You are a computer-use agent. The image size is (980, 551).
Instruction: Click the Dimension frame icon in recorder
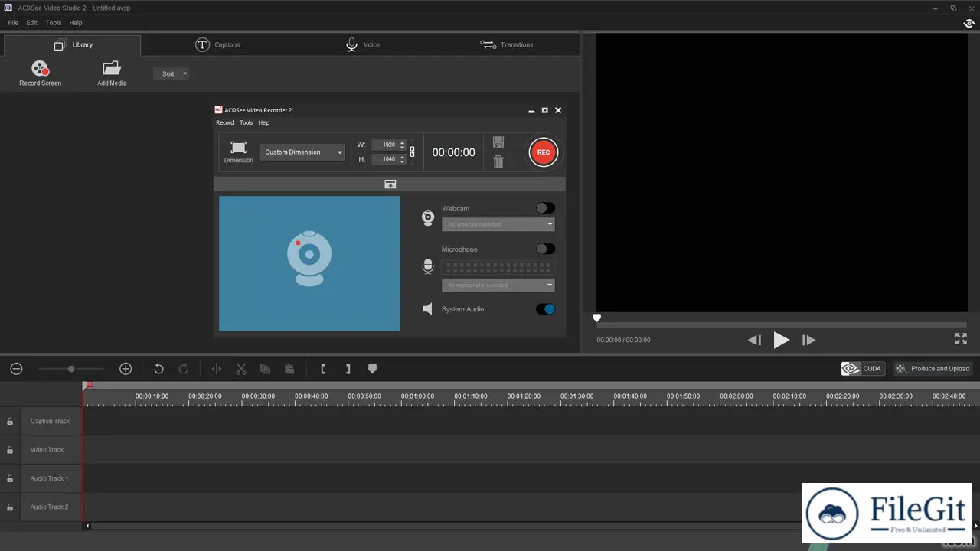[x=238, y=147]
